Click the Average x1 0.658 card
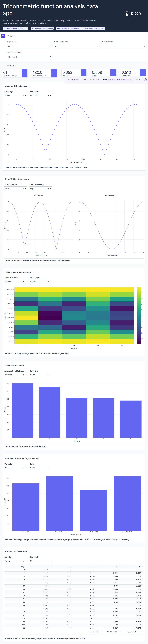This screenshot has width=148, height=644. pos(74,73)
